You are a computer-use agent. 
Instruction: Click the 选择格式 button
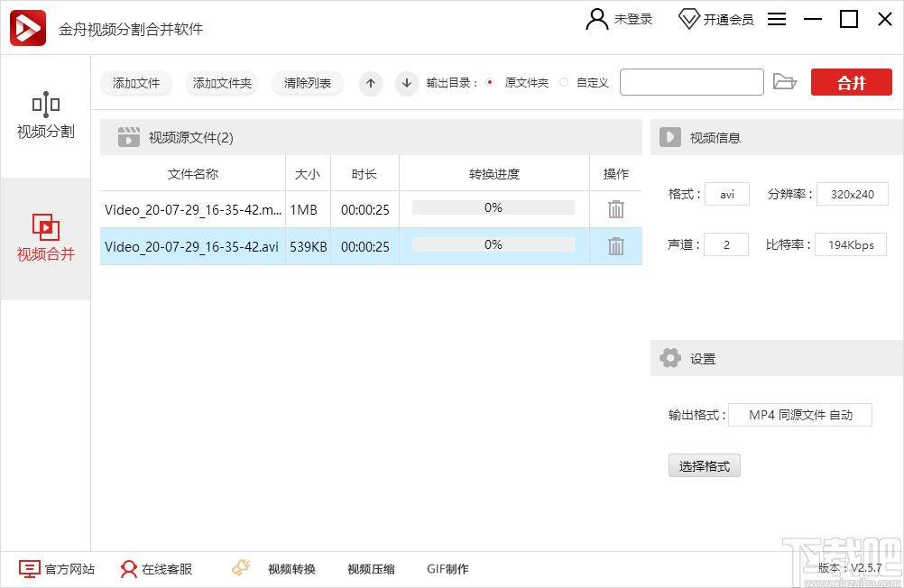[x=705, y=465]
